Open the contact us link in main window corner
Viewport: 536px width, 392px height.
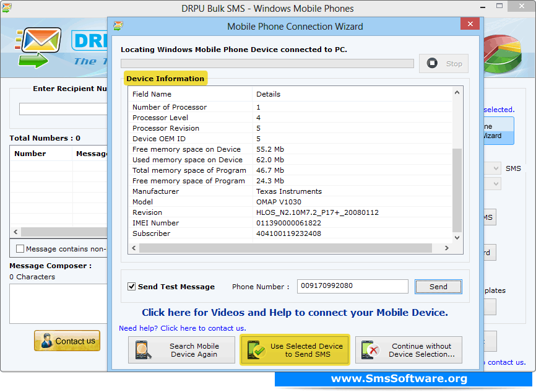506,362
